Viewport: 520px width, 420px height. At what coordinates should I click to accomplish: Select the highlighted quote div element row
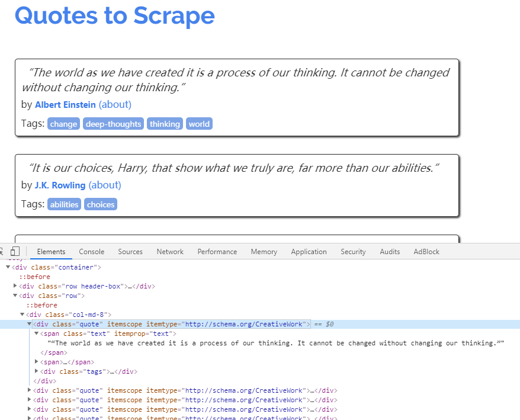172,324
